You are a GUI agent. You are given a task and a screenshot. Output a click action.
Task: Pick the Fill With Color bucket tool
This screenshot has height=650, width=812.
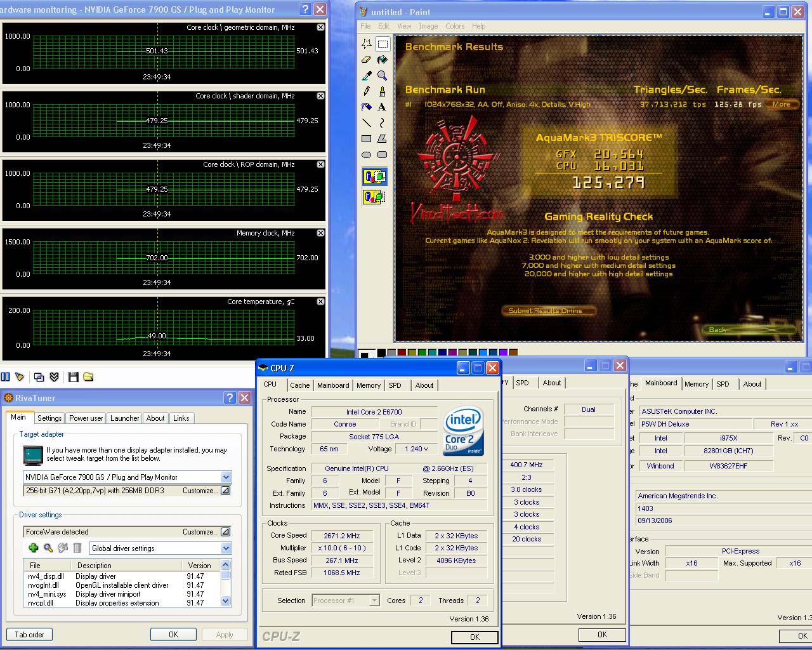[383, 60]
